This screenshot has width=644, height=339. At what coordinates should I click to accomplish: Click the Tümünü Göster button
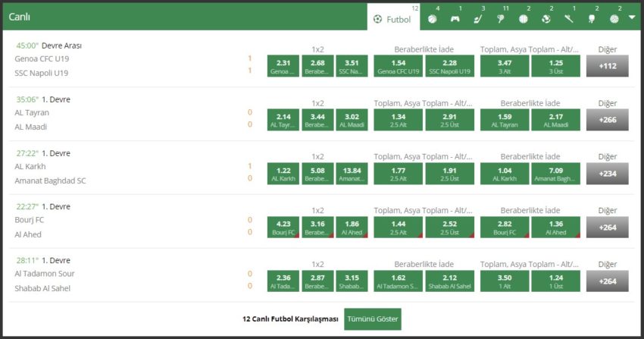(372, 319)
